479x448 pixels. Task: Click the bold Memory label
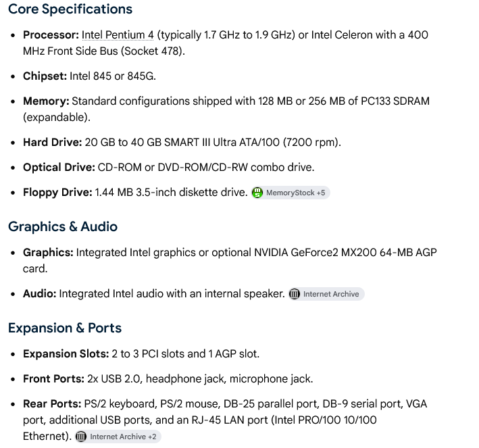click(46, 101)
